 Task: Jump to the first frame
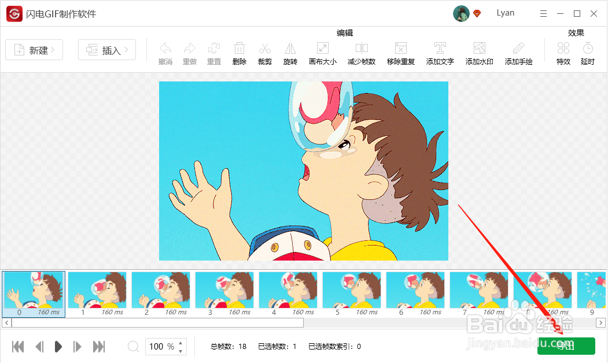[x=18, y=347]
